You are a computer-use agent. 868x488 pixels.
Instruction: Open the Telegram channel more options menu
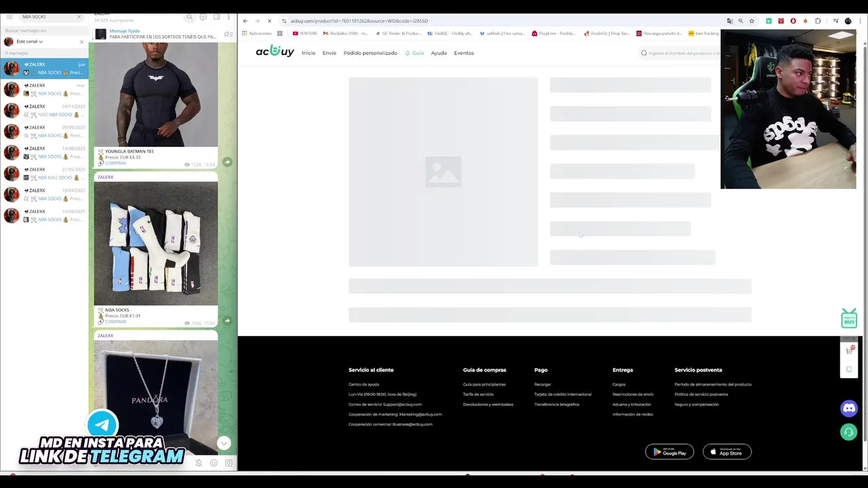pyautogui.click(x=229, y=17)
